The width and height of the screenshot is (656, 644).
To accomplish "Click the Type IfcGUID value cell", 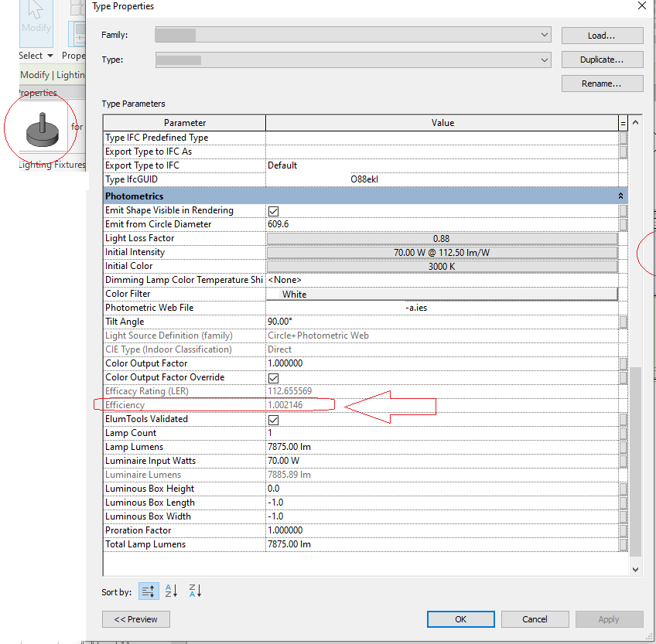I will 442,179.
